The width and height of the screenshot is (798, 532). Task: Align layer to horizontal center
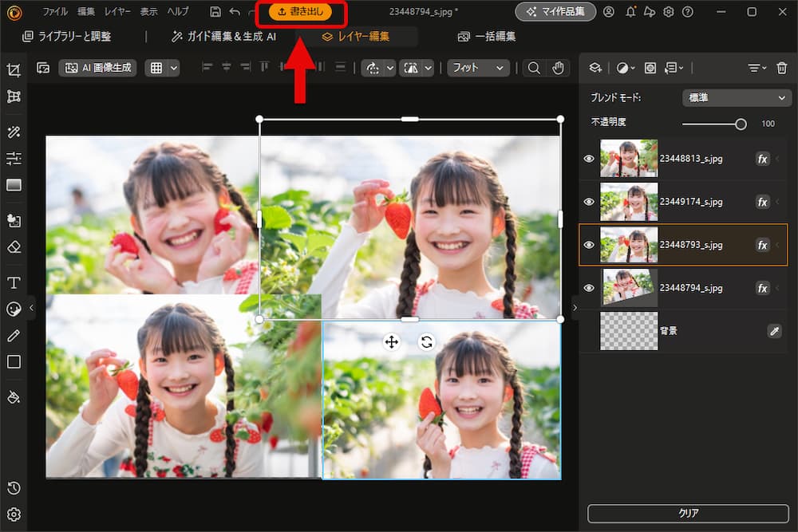click(227, 67)
